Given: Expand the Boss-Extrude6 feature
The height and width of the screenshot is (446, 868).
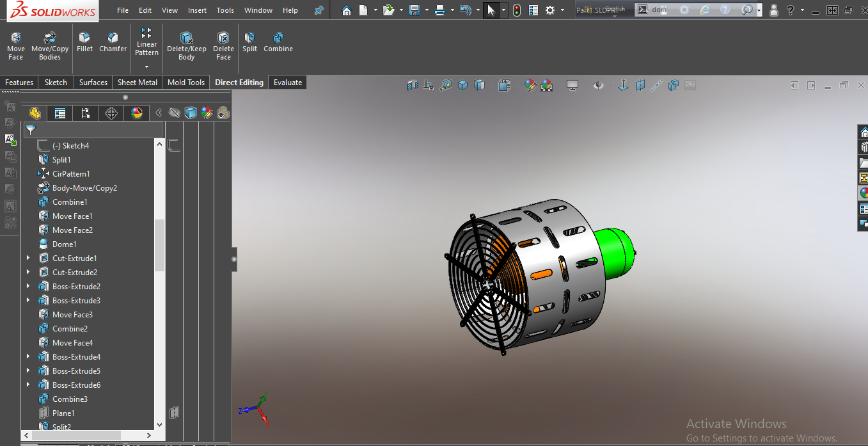Looking at the screenshot, I should (x=28, y=385).
